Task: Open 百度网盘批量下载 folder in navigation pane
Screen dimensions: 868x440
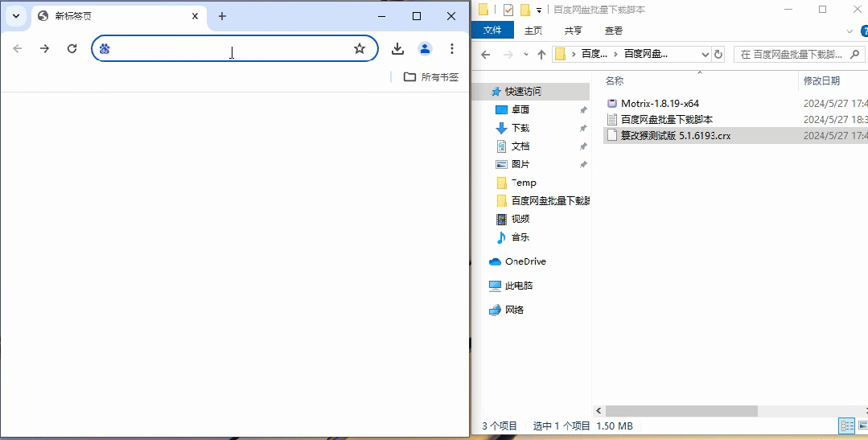Action: [x=550, y=200]
